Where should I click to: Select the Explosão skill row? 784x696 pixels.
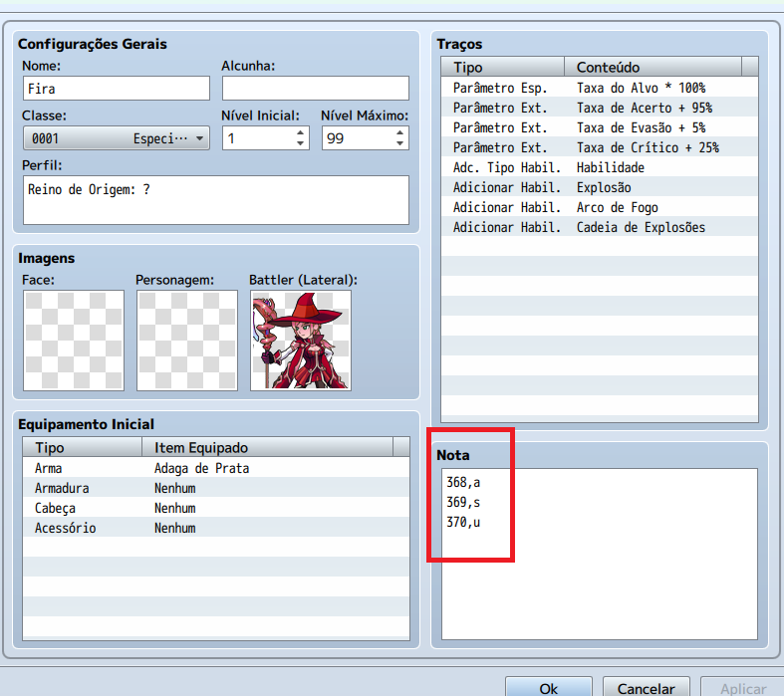tap(600, 187)
